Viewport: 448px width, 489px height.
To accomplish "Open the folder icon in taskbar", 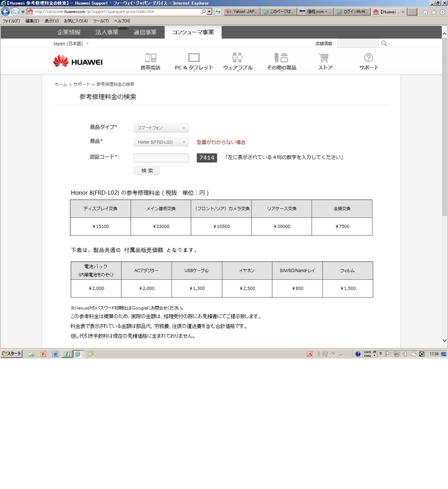I will pos(31,354).
